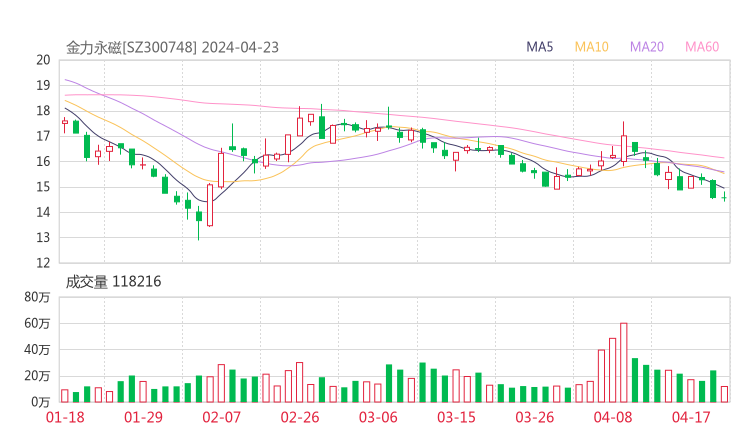Click the 03-06 date axis label
The width and height of the screenshot is (740, 440).
378,417
